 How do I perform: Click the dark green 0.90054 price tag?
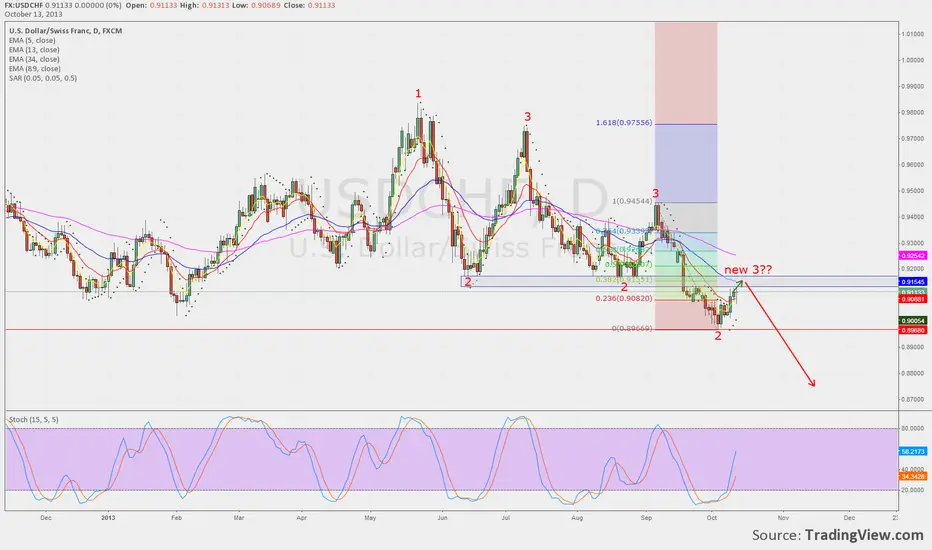[x=912, y=321]
